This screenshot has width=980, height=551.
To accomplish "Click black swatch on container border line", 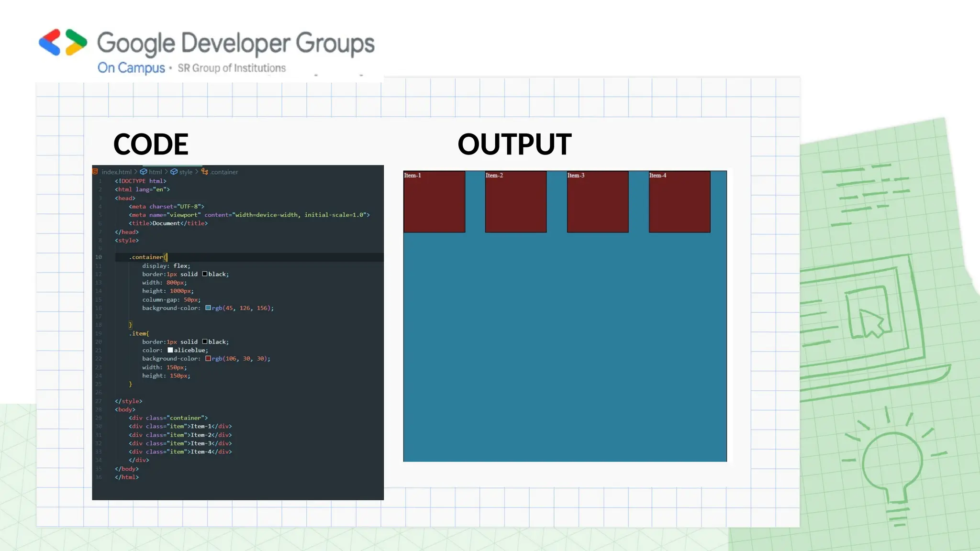I will click(x=205, y=274).
